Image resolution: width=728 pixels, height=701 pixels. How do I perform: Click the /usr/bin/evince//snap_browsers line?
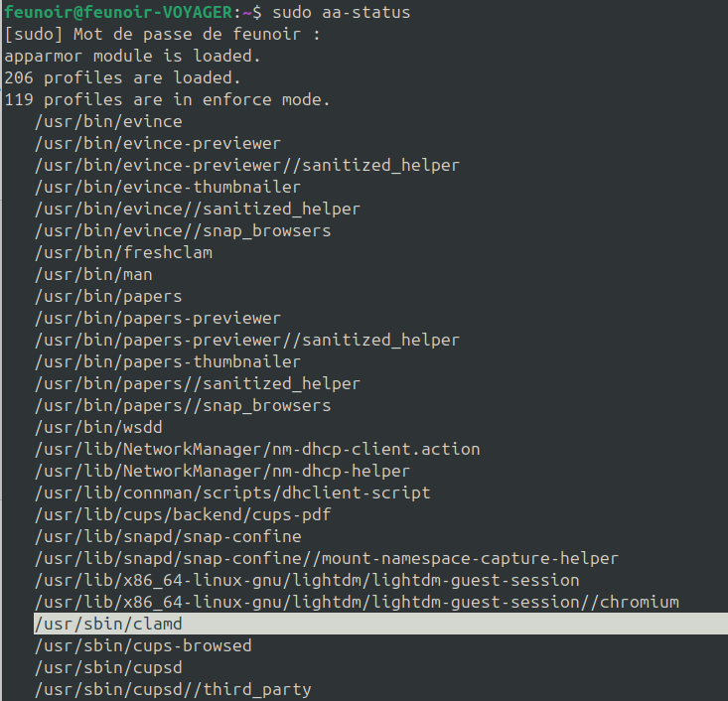[x=182, y=230]
